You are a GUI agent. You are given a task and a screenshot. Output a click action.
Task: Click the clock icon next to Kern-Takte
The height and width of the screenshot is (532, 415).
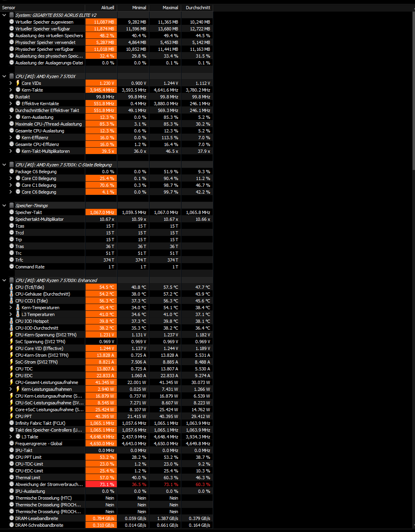coord(18,90)
